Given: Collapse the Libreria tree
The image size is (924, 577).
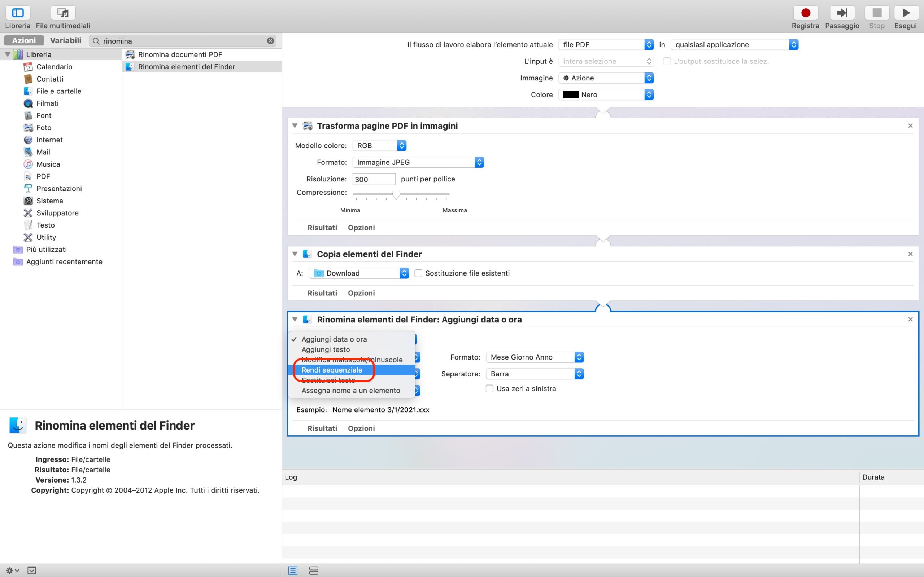Looking at the screenshot, I should [7, 54].
